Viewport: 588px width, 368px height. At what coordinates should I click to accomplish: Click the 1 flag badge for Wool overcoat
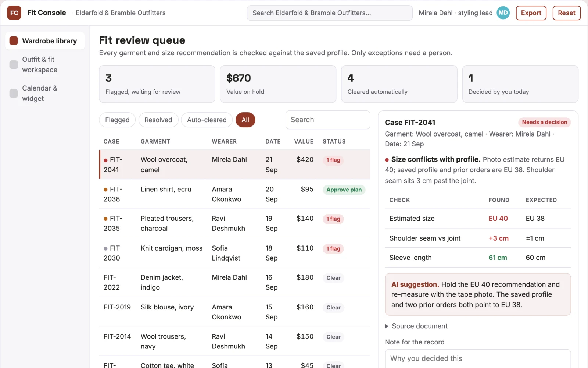point(333,160)
